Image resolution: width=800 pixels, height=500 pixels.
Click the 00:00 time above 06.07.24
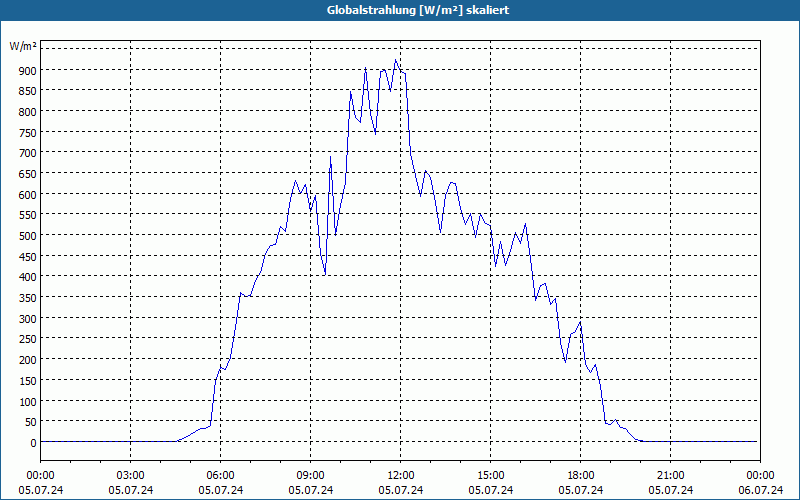(760, 476)
